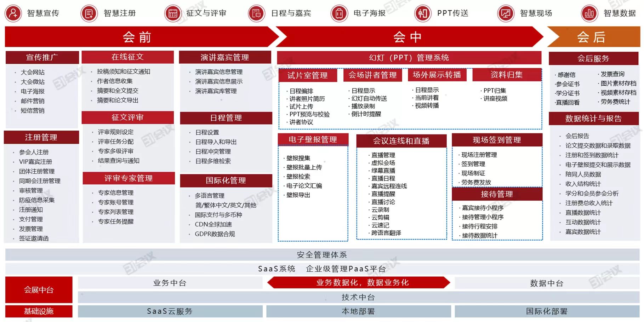Select the 会前 phase arrow
The image size is (644, 322).
click(x=137, y=37)
